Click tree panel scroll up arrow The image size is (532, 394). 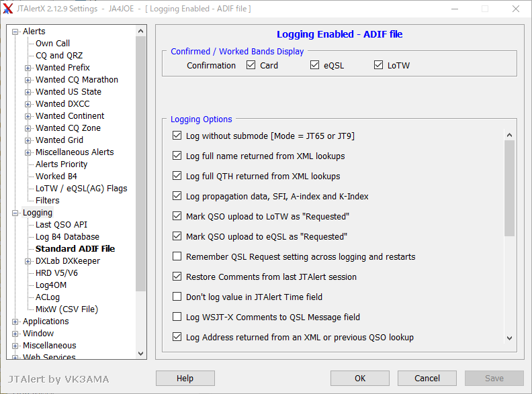pos(141,31)
